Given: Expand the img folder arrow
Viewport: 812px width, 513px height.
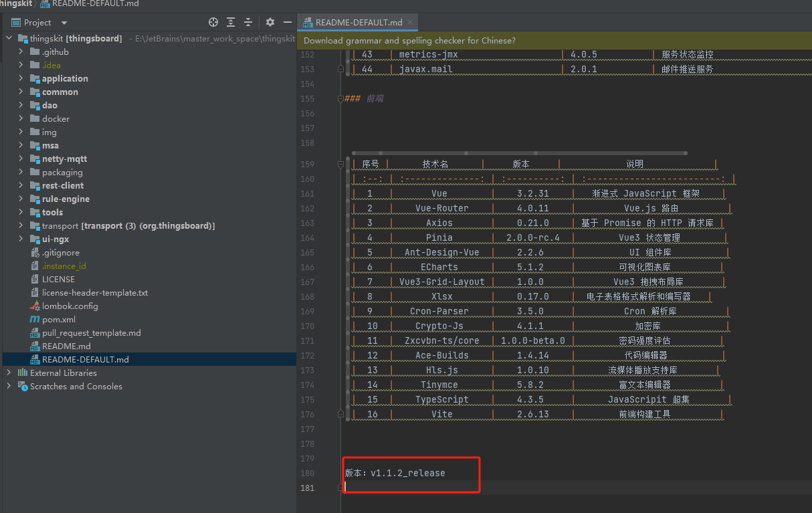Looking at the screenshot, I should tap(21, 132).
